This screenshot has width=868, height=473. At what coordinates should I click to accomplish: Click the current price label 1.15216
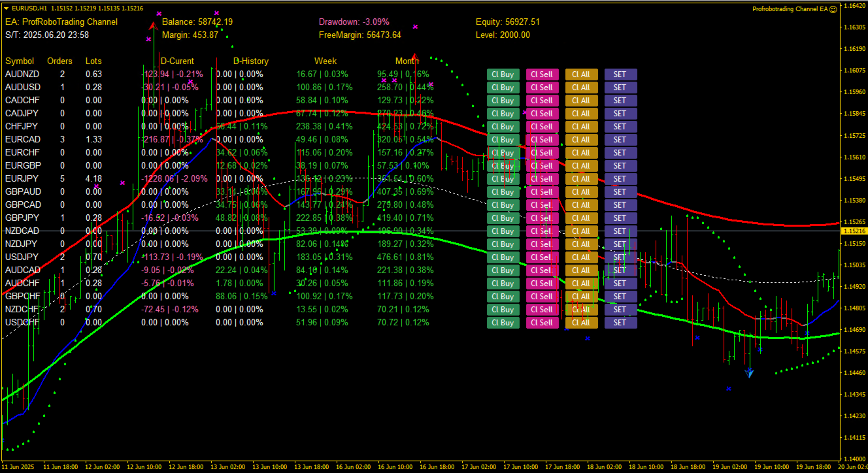[x=854, y=231]
